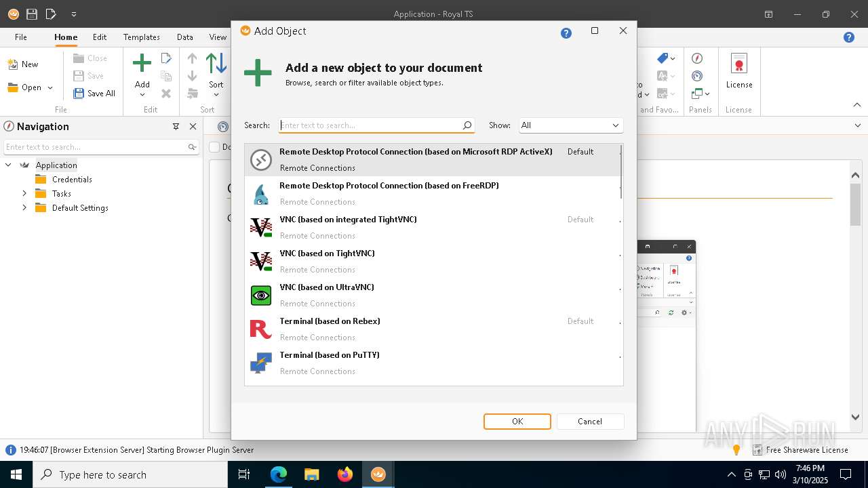Open the File menu

click(x=21, y=37)
